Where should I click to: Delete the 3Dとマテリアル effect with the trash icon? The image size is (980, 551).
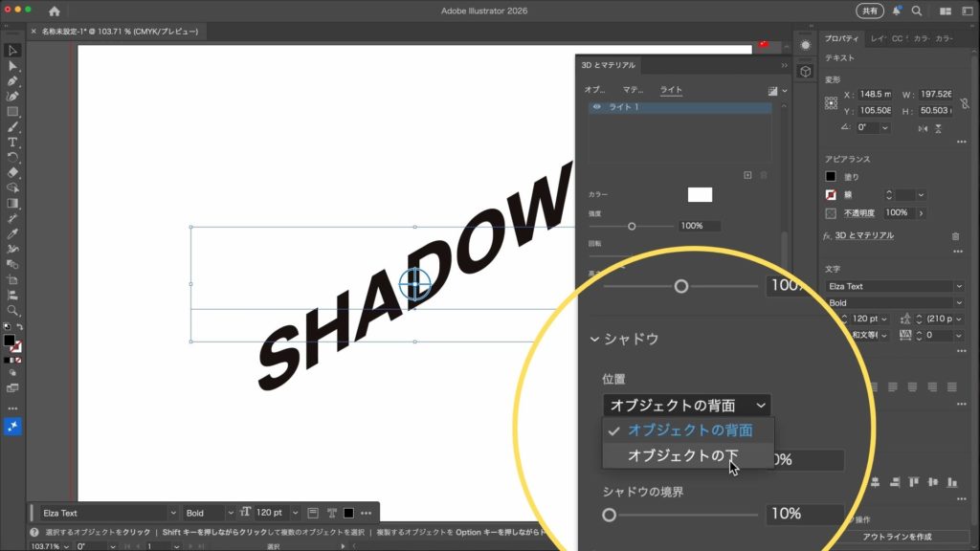[955, 235]
